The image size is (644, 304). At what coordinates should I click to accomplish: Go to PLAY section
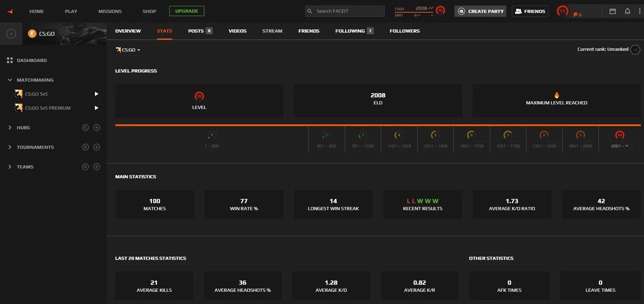[x=71, y=11]
